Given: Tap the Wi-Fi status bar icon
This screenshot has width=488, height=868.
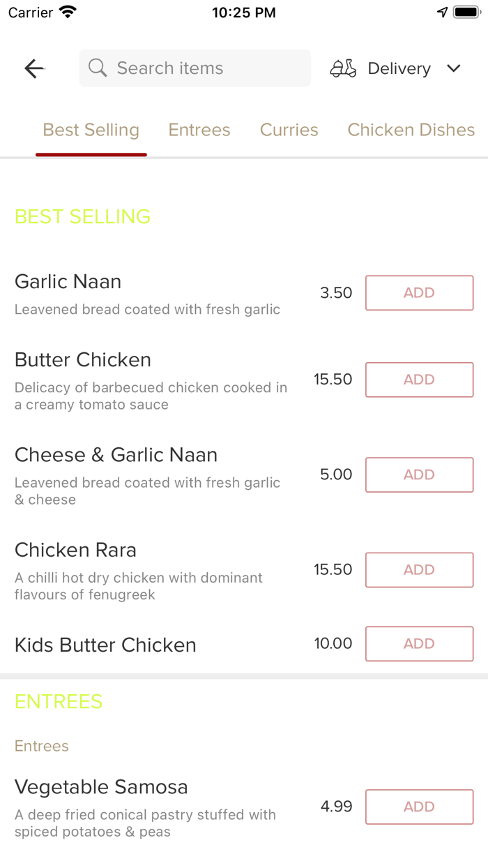Looking at the screenshot, I should click(x=68, y=12).
